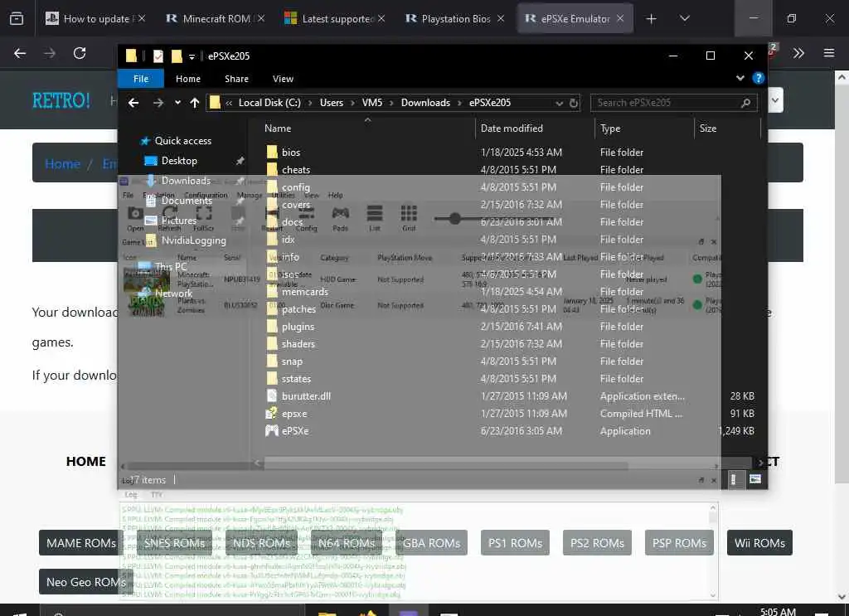
Task: Expand chevron after VM5 in path
Action: tap(391, 103)
